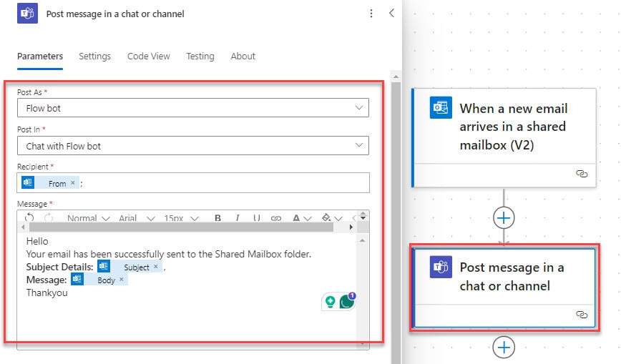Click the link icon on Post message card

pos(582,315)
